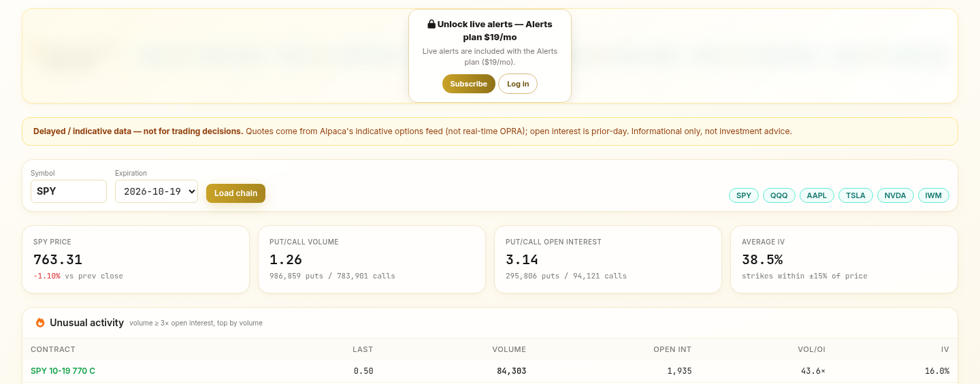Click the fire icon beside Unusual activity
Viewport: 980px width, 384px height.
40,323
